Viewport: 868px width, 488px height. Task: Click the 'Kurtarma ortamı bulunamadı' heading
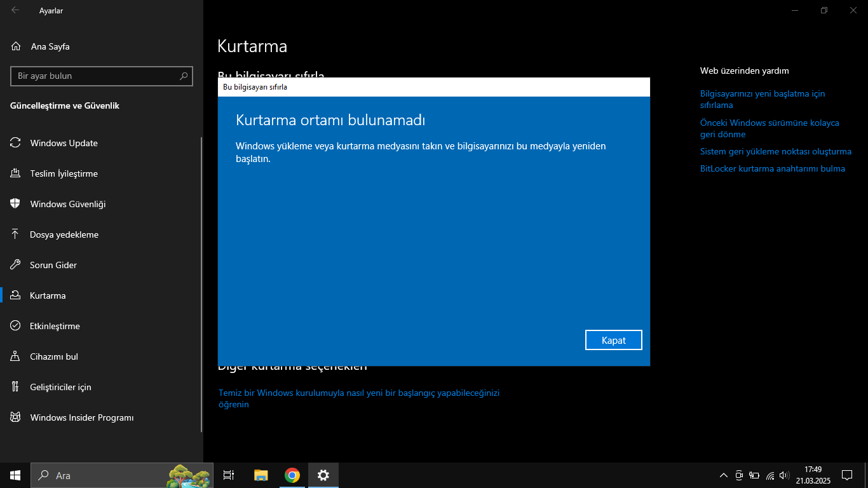330,120
